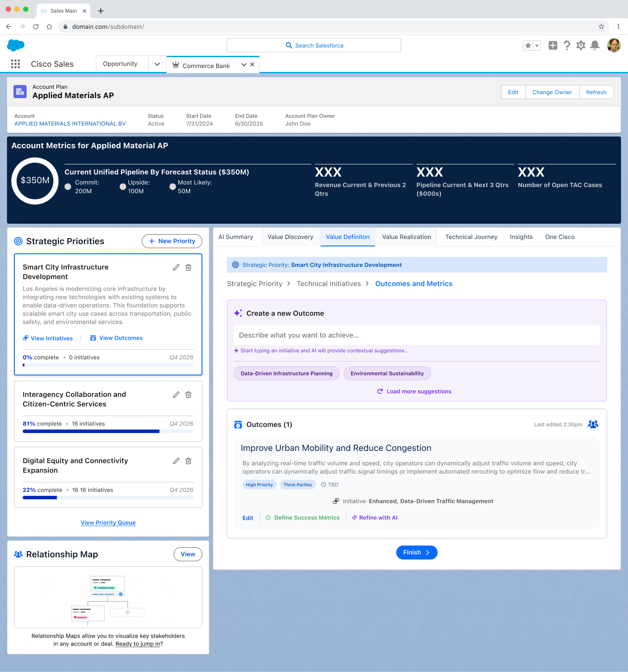Screen dimensions: 628x672
Task: Open the Setup gear icon
Action: click(x=580, y=45)
